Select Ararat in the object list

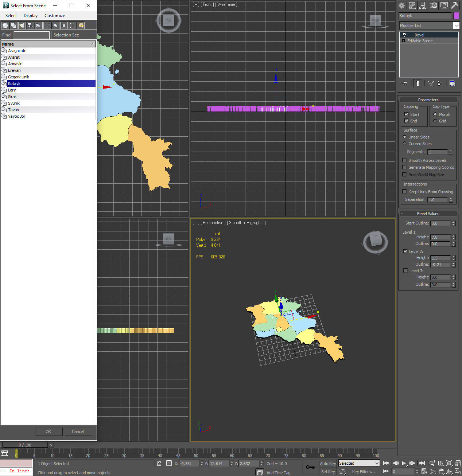(48, 57)
